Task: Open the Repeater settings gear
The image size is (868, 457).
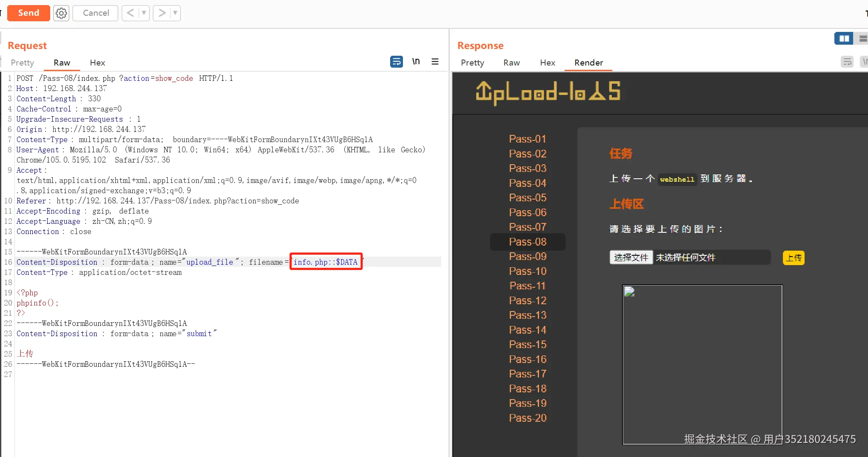Action: pos(61,13)
